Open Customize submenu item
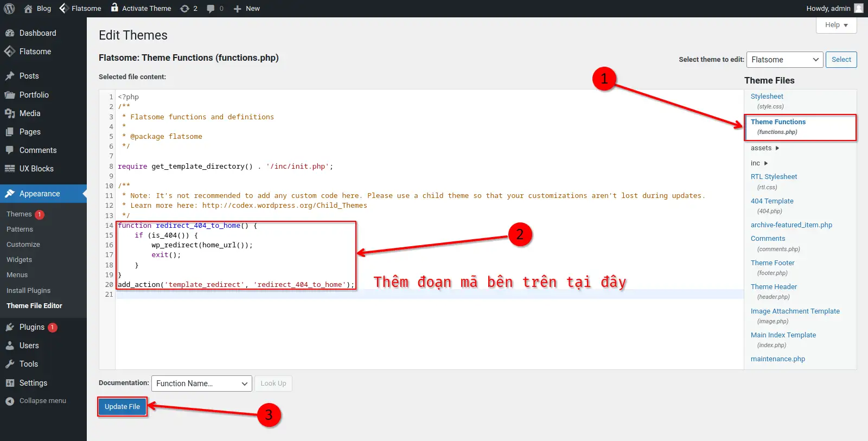This screenshot has height=441, width=868. click(23, 245)
